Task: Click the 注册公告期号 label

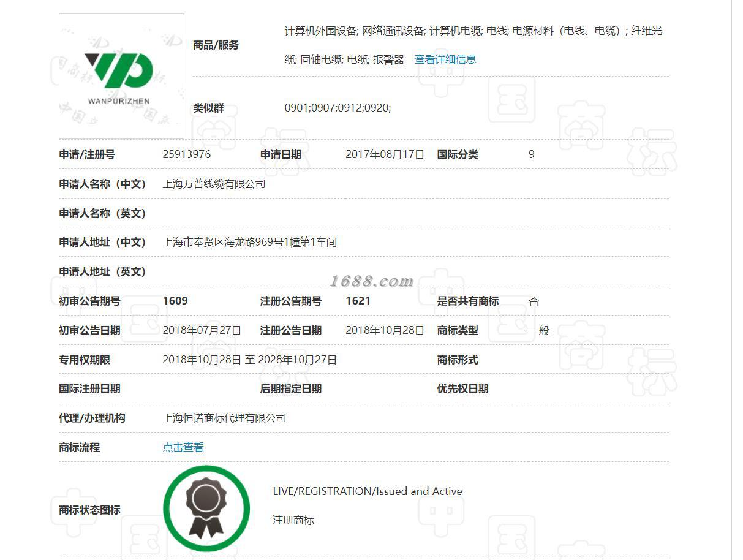Action: pyautogui.click(x=291, y=301)
